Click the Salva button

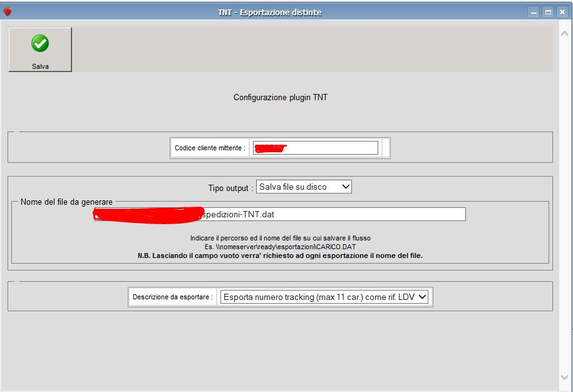40,49
